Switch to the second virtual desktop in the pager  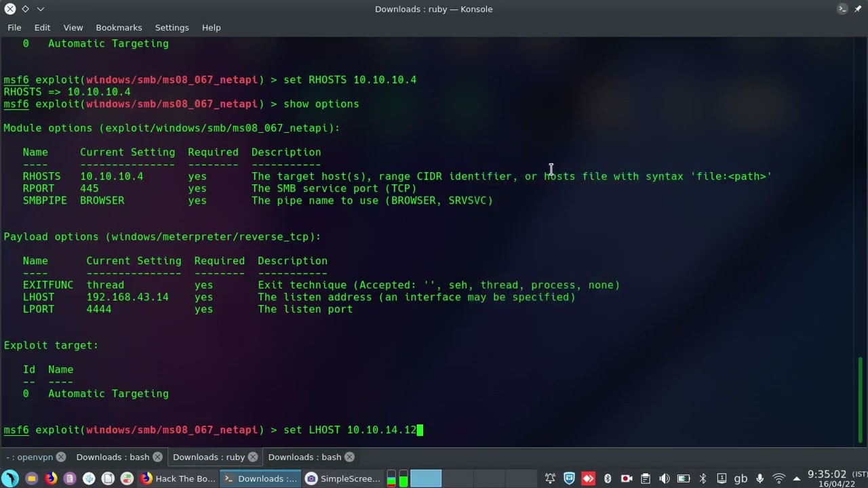pos(458,479)
